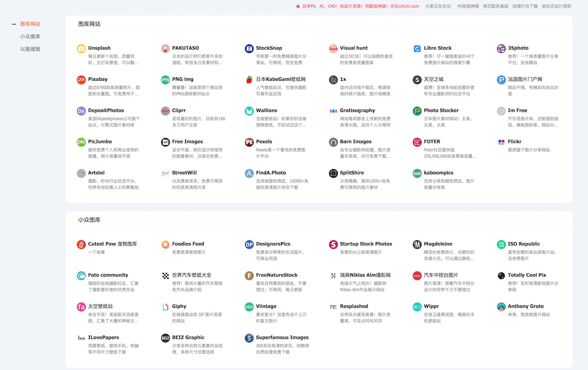Open the StockSnap logo icon
The image size is (588, 370).
(249, 48)
